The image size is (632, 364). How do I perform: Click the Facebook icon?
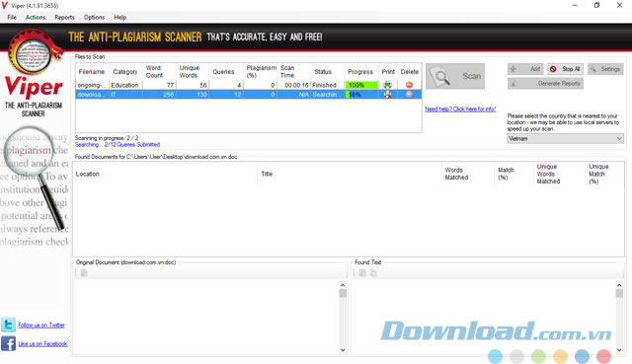pos(8,343)
